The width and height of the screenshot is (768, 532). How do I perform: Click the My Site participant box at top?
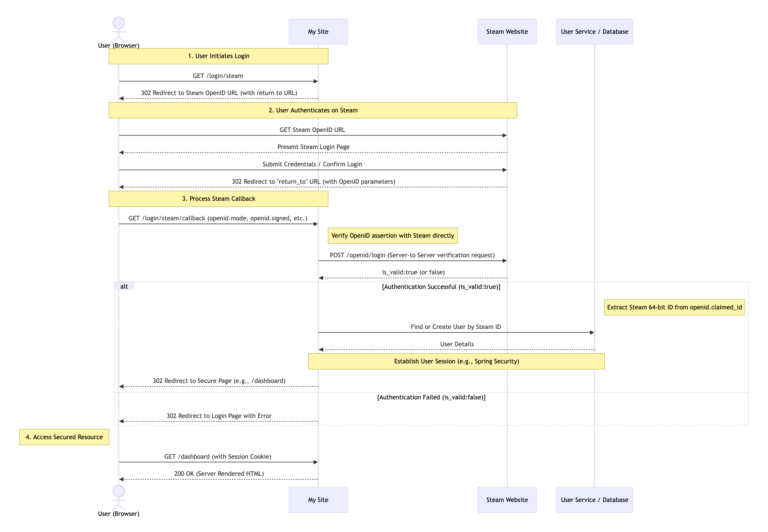coord(318,31)
